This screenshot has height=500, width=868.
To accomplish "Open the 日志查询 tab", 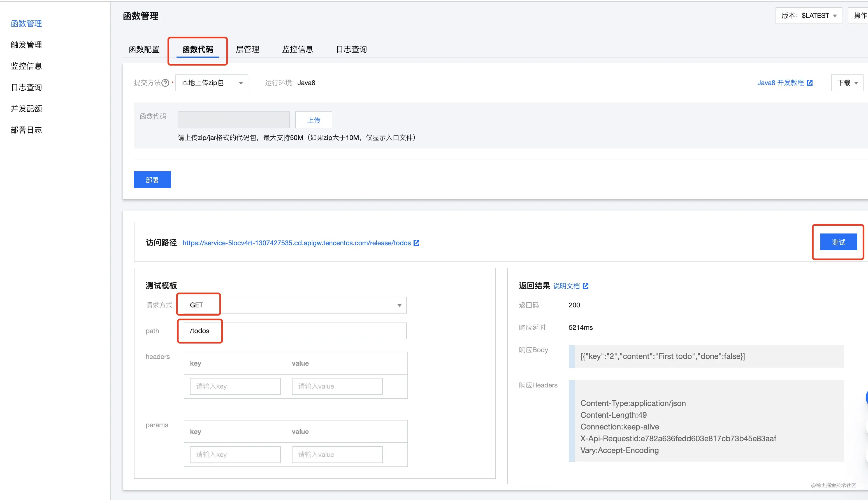I will [x=351, y=49].
